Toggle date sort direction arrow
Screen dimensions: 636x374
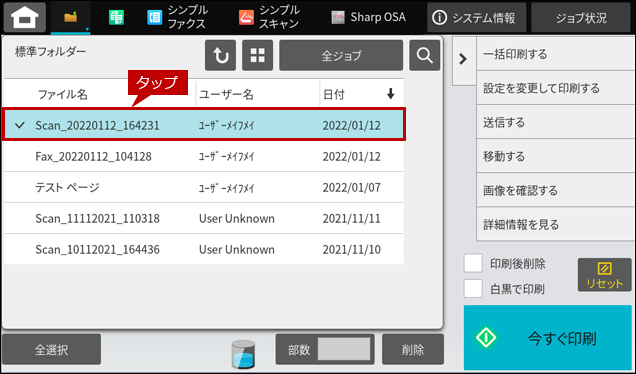391,94
